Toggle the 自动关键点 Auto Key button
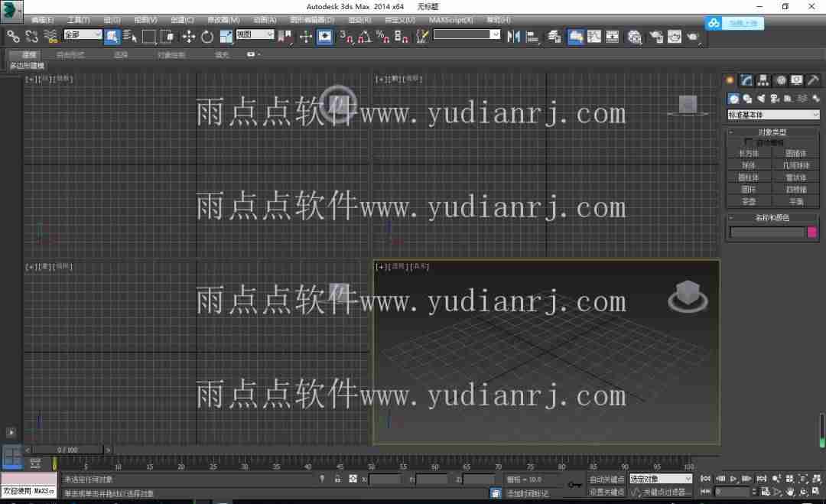Viewport: 826px width, 504px height. 606,480
